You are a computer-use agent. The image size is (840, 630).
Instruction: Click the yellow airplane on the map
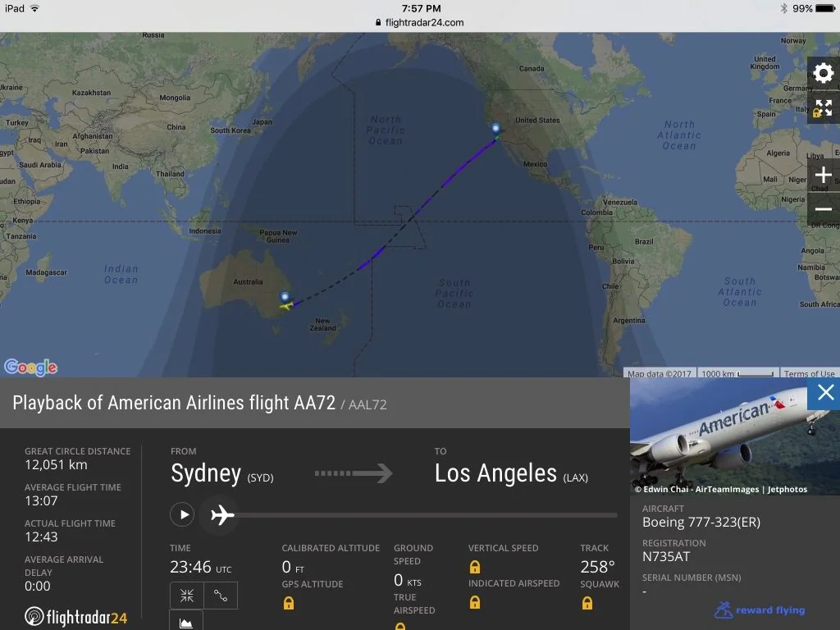tap(286, 306)
